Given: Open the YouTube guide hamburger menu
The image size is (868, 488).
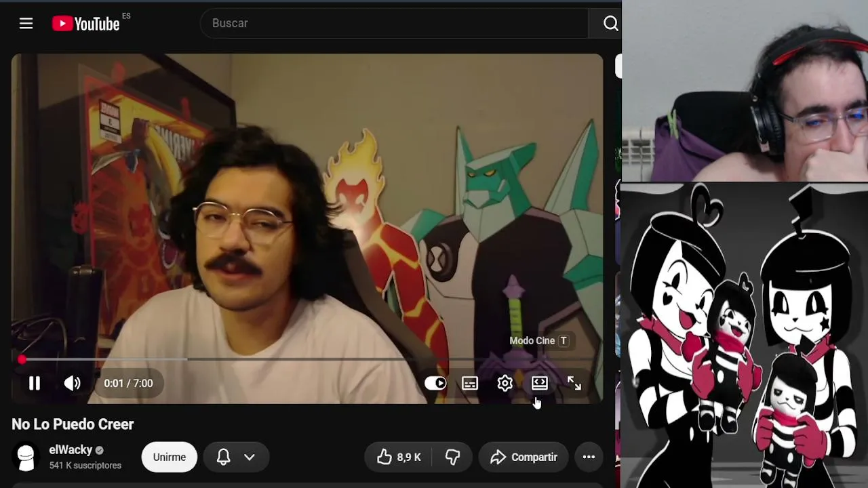Looking at the screenshot, I should 26,24.
